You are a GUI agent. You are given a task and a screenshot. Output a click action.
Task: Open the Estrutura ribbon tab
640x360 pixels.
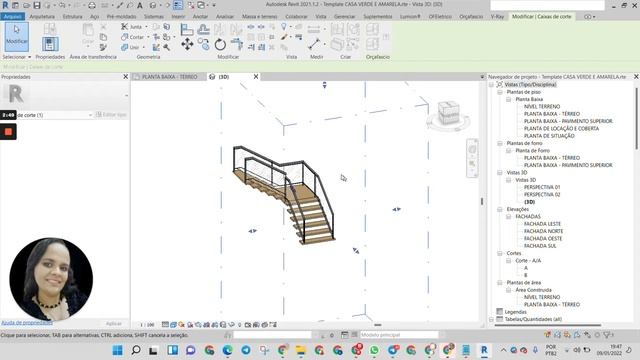point(73,16)
